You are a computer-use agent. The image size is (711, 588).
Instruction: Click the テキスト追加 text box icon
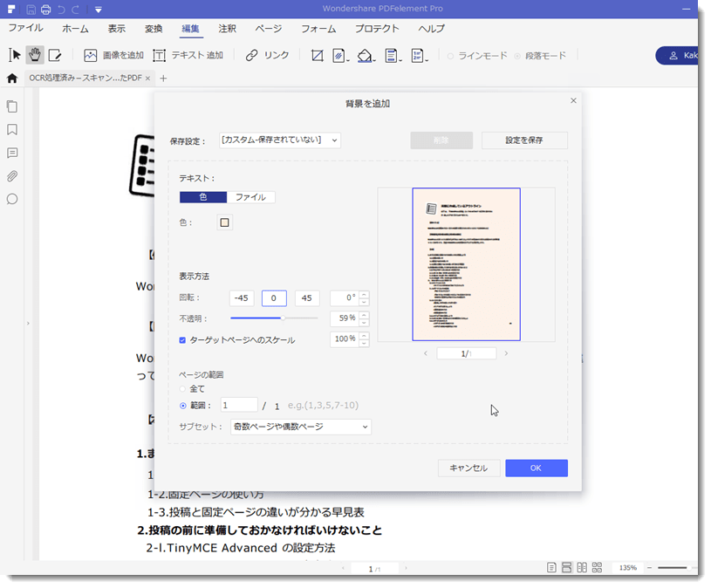tap(159, 55)
